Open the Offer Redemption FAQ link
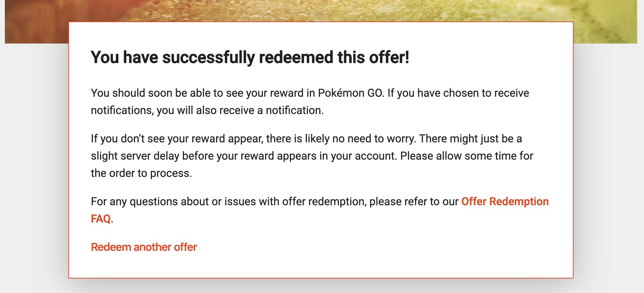Image resolution: width=644 pixels, height=293 pixels. tap(505, 201)
